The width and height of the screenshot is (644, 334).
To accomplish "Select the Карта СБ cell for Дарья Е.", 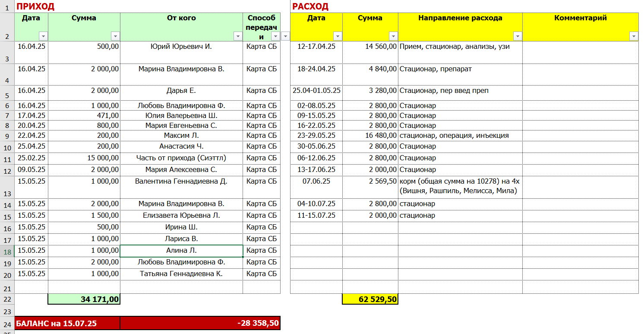I will [x=262, y=93].
